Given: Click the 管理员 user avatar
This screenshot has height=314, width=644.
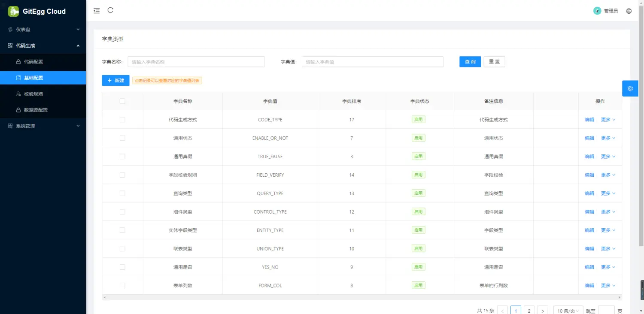Looking at the screenshot, I should coord(597,10).
